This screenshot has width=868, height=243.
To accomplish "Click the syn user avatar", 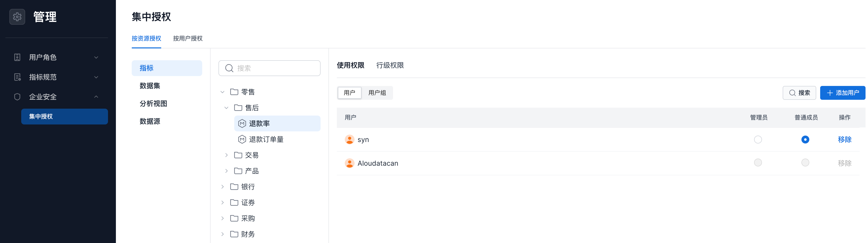I will tap(349, 139).
